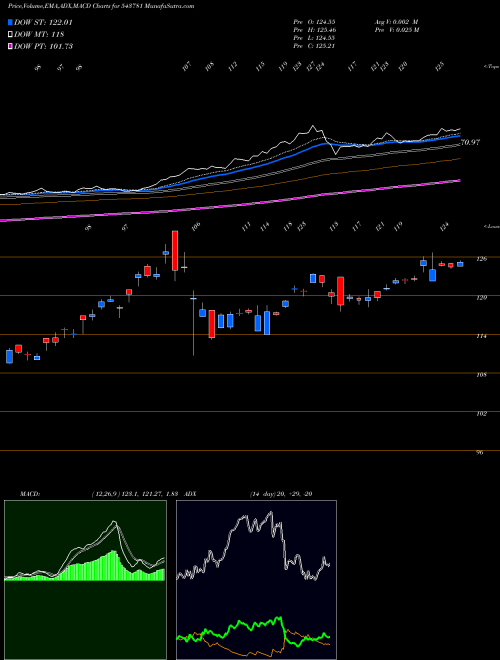Click the chart title mentioning MunafaSutra.com

(101, 6)
